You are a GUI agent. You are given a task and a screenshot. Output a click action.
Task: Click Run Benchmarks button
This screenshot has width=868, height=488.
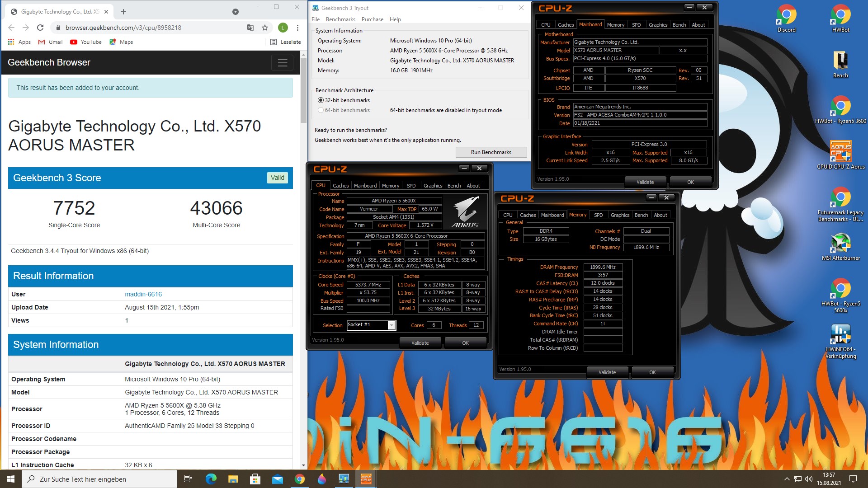click(491, 152)
